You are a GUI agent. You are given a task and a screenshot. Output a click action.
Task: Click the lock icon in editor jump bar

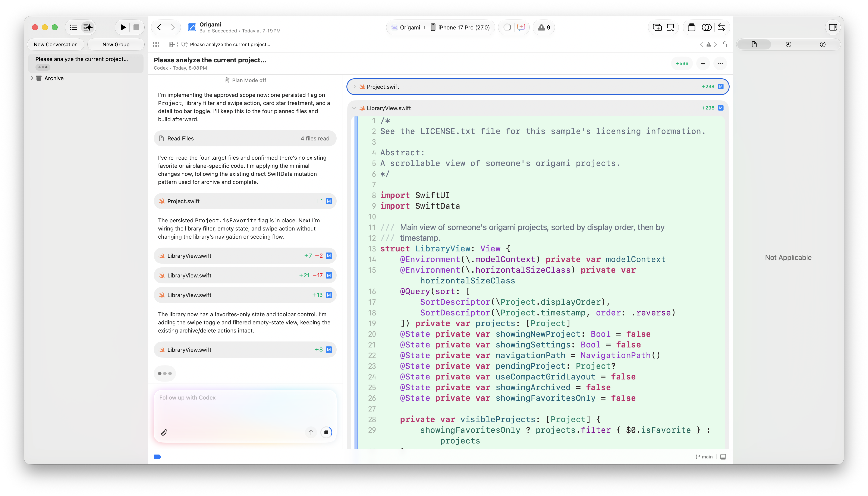[x=725, y=44]
